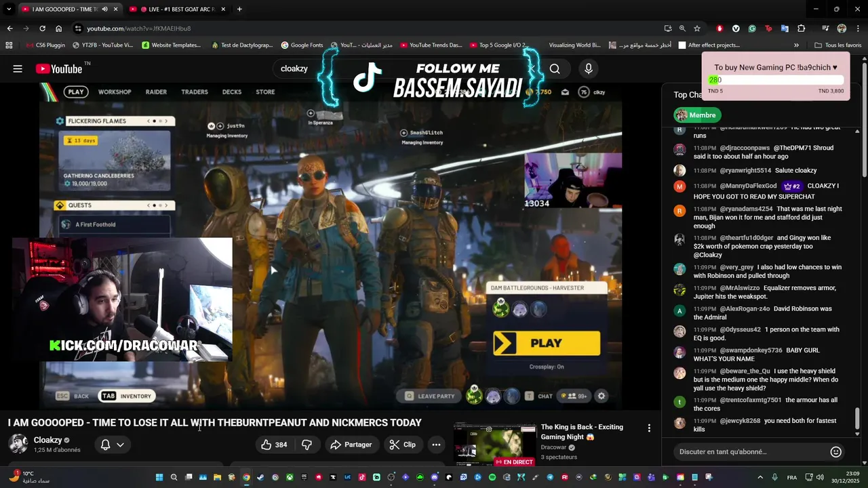
Task: Start voice search with the microphone
Action: (589, 68)
